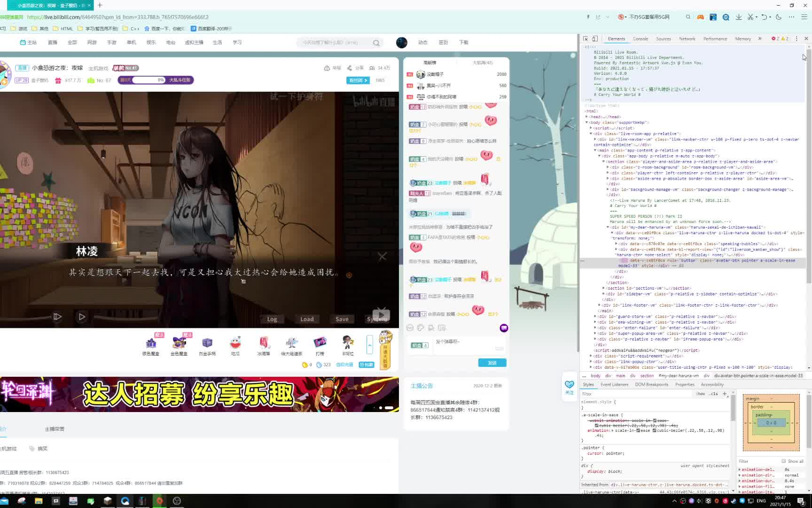Expand the room-background-vm div node
Viewport: 812px width, 508px height.
tap(608, 167)
